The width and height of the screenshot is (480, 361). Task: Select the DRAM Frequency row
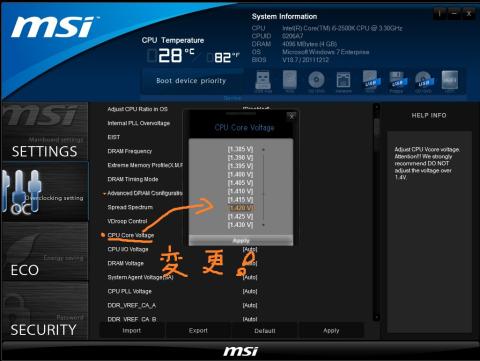(x=129, y=151)
